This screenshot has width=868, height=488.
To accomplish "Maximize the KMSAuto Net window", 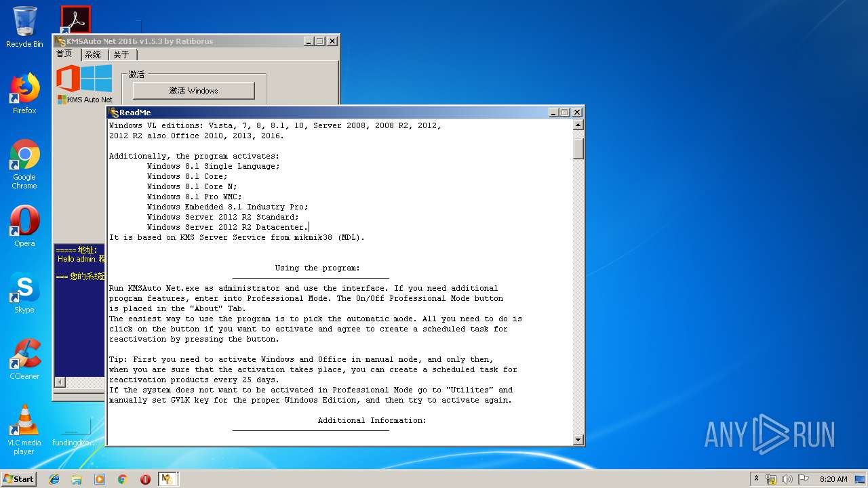I will point(320,41).
